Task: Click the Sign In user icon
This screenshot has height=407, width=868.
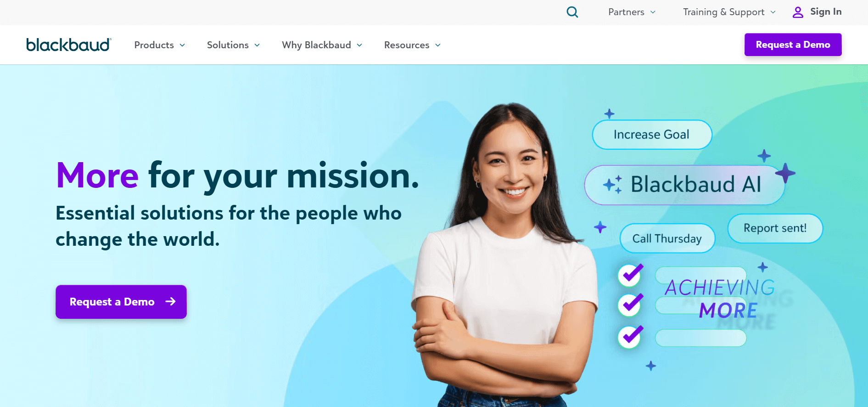Action: point(798,12)
